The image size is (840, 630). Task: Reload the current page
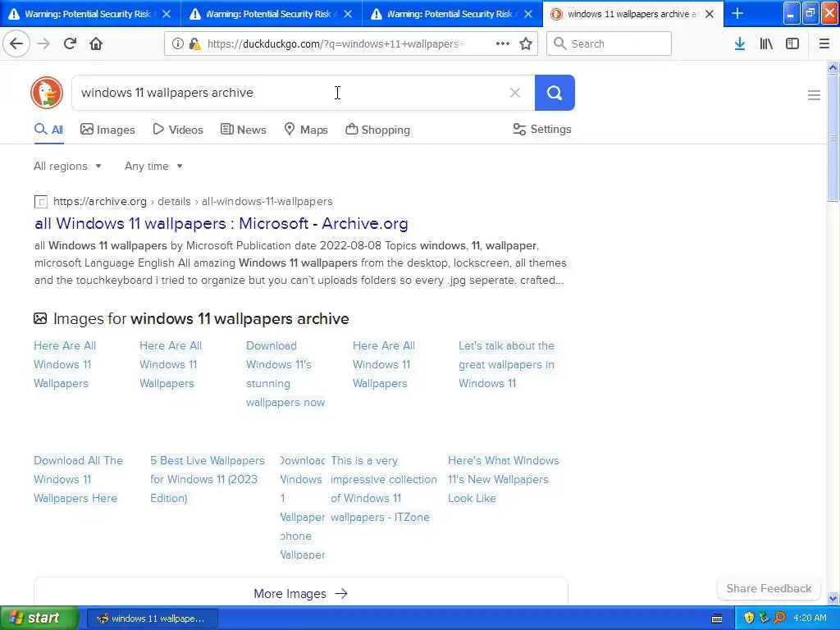click(71, 43)
